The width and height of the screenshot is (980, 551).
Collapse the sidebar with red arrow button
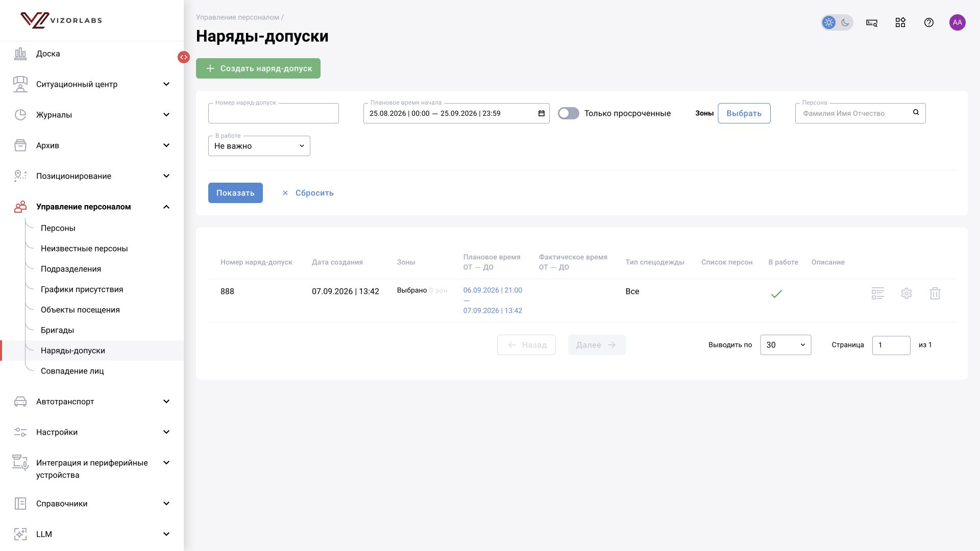(184, 57)
